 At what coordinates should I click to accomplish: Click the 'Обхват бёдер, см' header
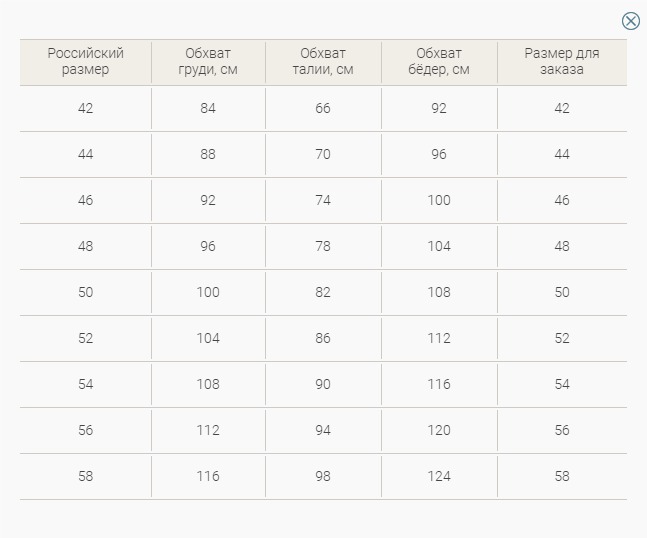[x=439, y=62]
